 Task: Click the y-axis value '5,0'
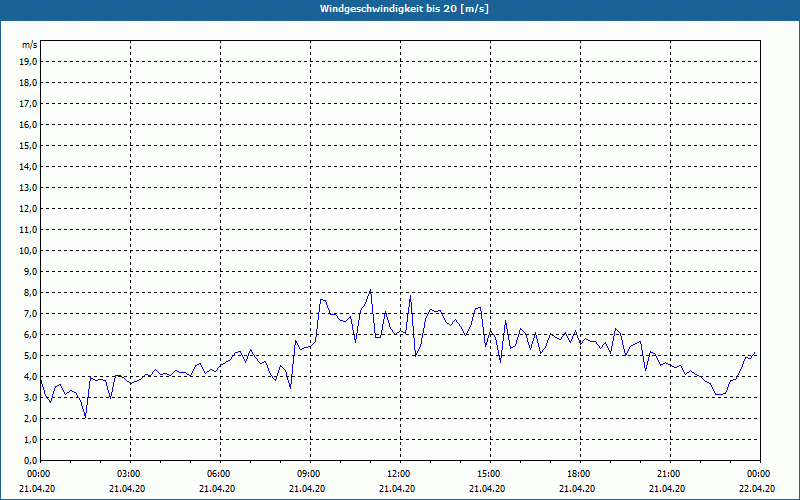click(31, 356)
